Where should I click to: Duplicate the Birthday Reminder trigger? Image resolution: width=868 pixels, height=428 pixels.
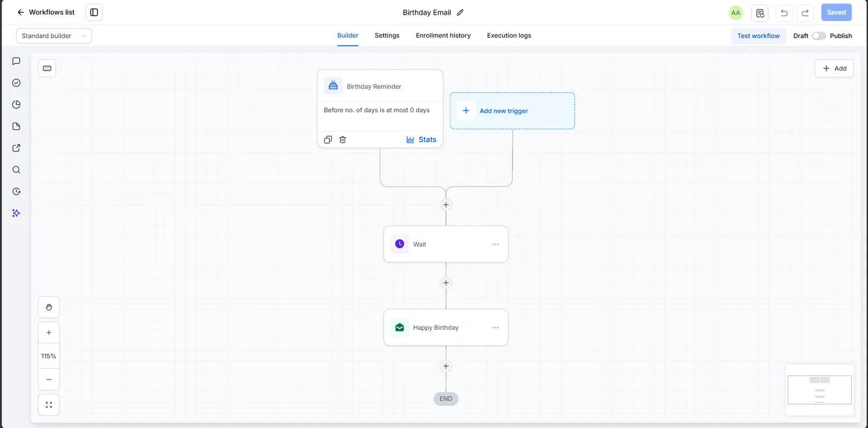tap(328, 139)
